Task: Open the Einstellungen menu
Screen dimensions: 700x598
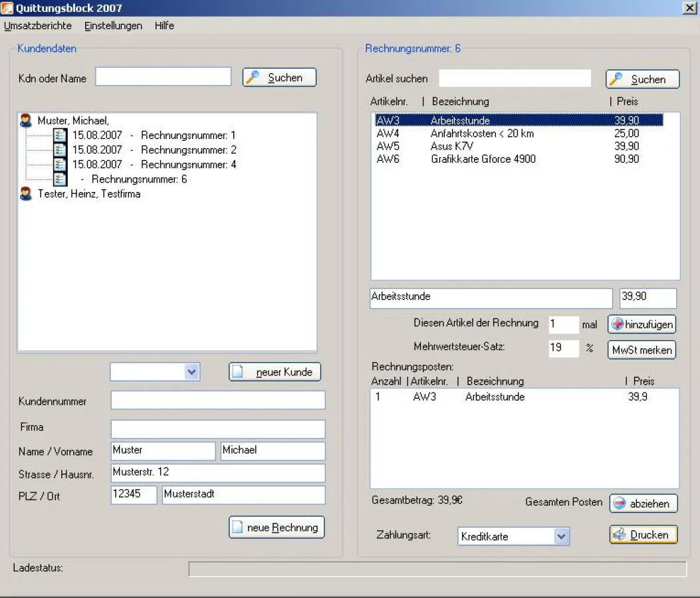Action: 113,26
